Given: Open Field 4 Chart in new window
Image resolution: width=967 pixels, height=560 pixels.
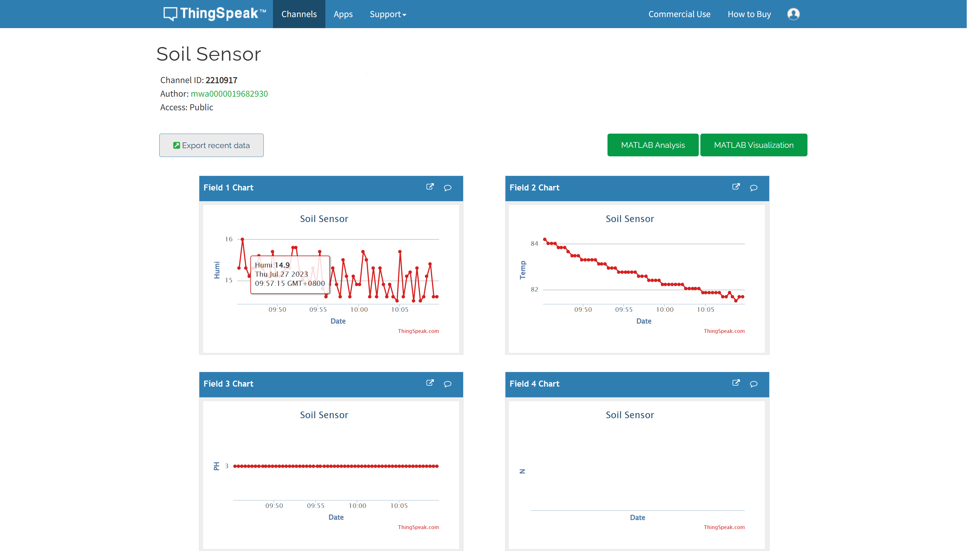Looking at the screenshot, I should [736, 383].
